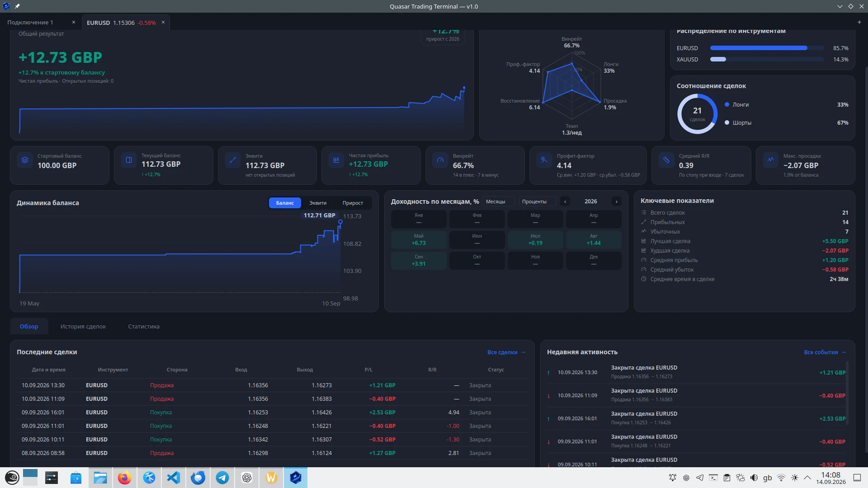The height and width of the screenshot is (488, 868).
Task: Click the September +3.91 month cell
Action: [419, 260]
